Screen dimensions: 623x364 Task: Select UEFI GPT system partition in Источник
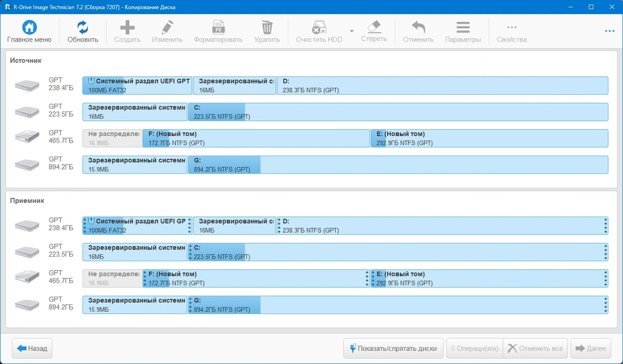pyautogui.click(x=137, y=86)
